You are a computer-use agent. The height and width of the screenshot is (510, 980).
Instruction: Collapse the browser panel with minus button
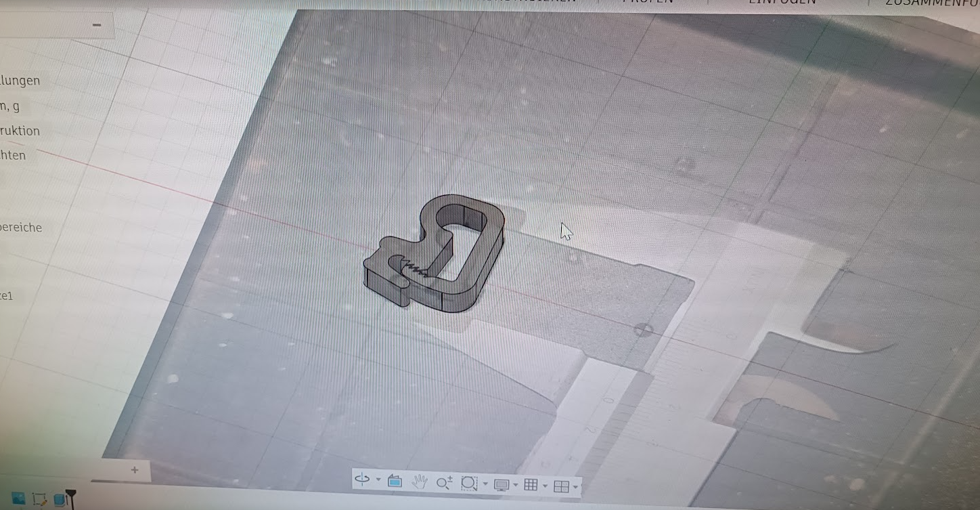coord(97,25)
